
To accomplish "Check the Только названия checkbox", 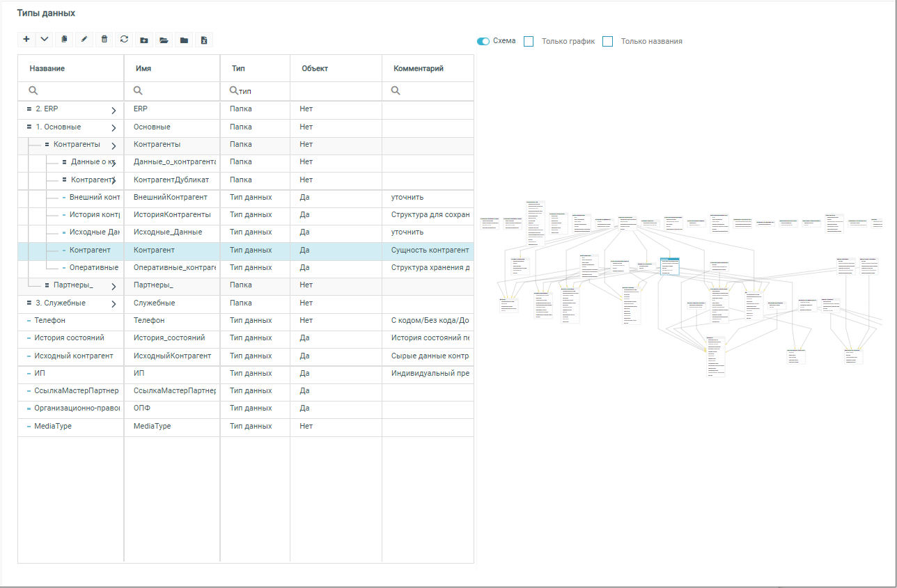I will point(607,42).
